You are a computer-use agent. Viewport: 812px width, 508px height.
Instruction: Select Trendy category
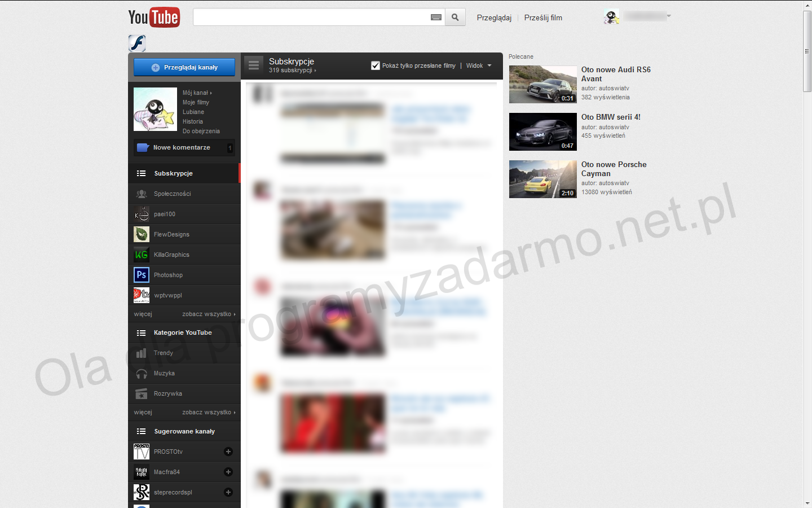click(x=184, y=353)
